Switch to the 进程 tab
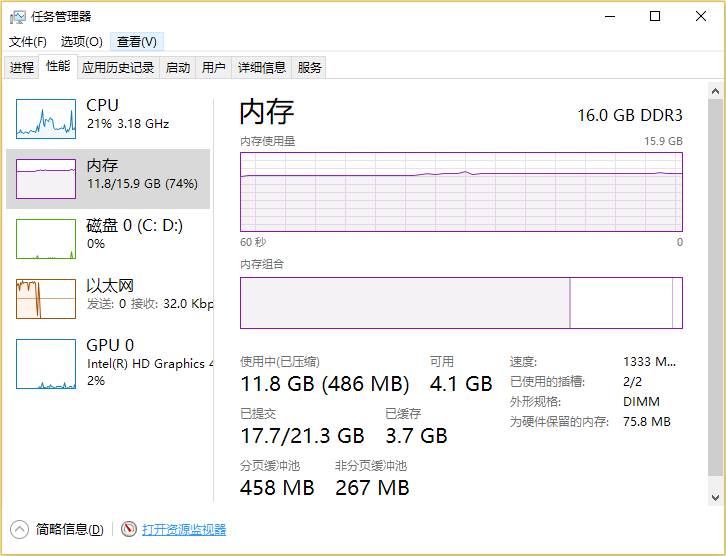Screen dimensions: 726x556 [22, 68]
